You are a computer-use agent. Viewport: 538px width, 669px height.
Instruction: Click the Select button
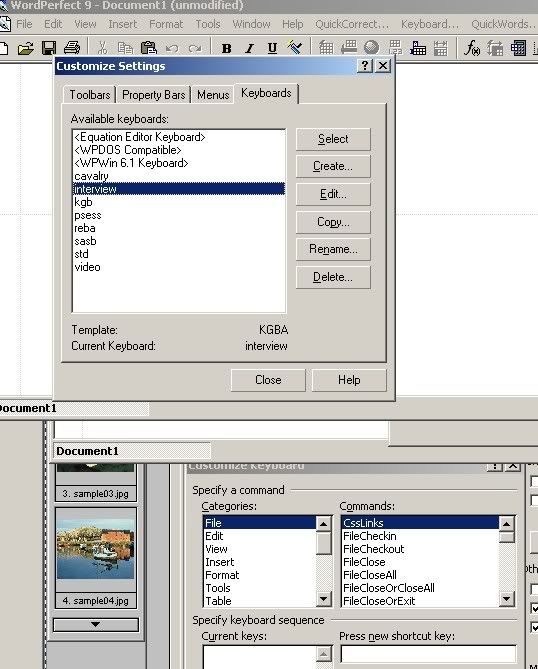[x=333, y=139]
